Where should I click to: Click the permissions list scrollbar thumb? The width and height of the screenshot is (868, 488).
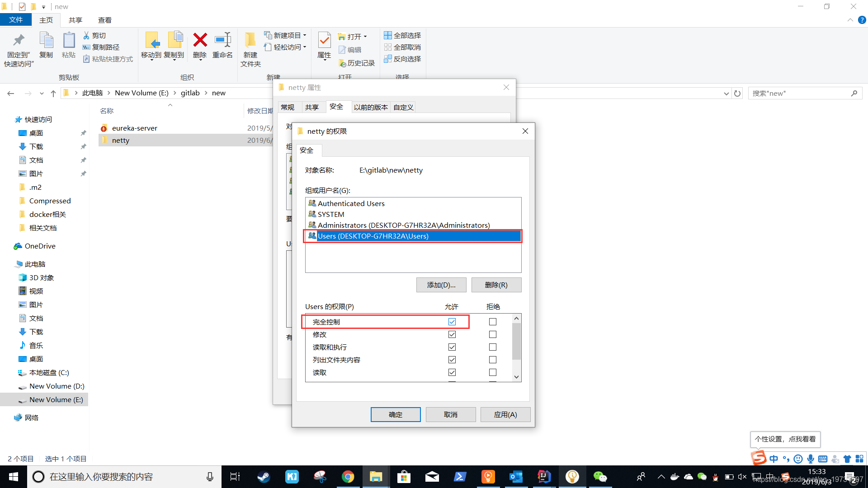pyautogui.click(x=516, y=341)
